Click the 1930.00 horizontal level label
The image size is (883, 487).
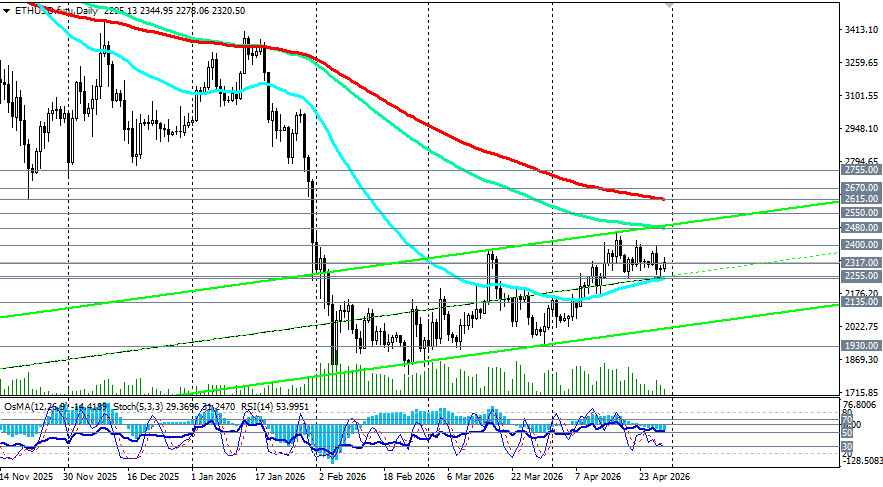(x=862, y=346)
